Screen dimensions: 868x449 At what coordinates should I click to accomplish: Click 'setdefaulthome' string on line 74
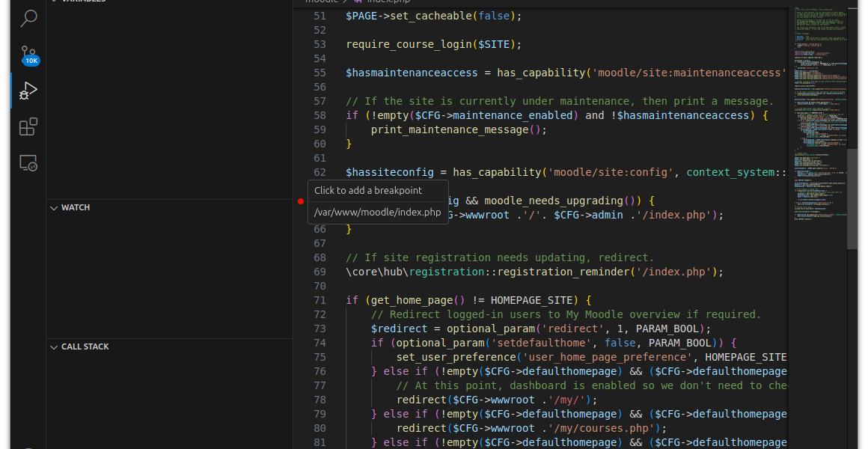(542, 343)
